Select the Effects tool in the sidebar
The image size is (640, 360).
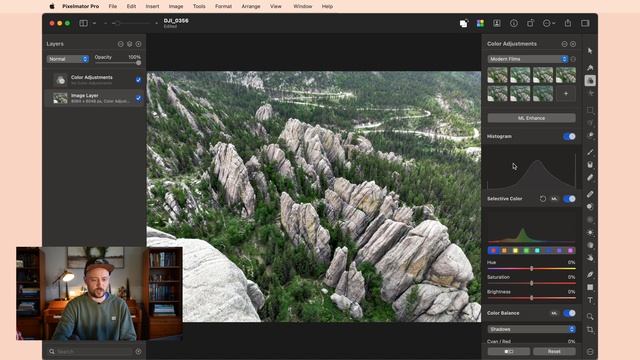coord(590,93)
